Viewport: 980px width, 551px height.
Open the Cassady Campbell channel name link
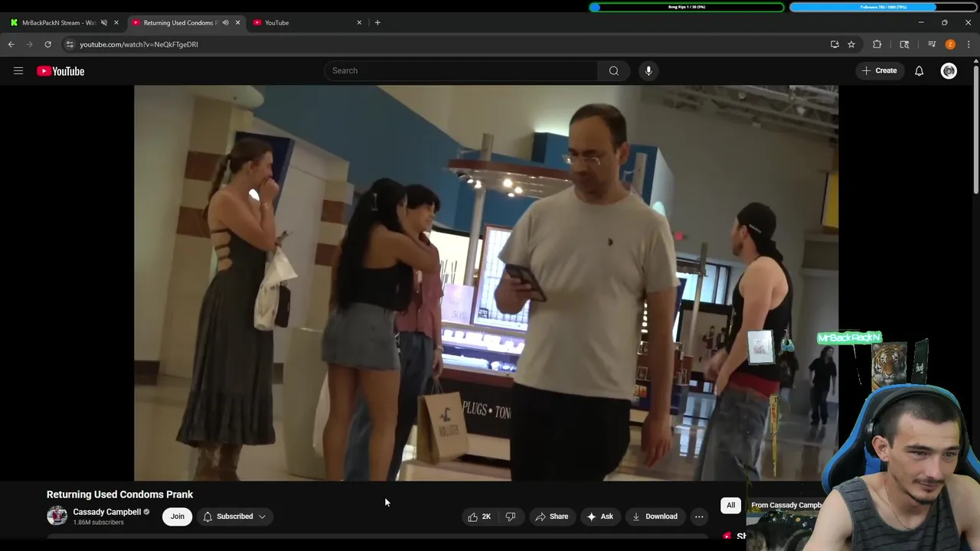tap(107, 512)
